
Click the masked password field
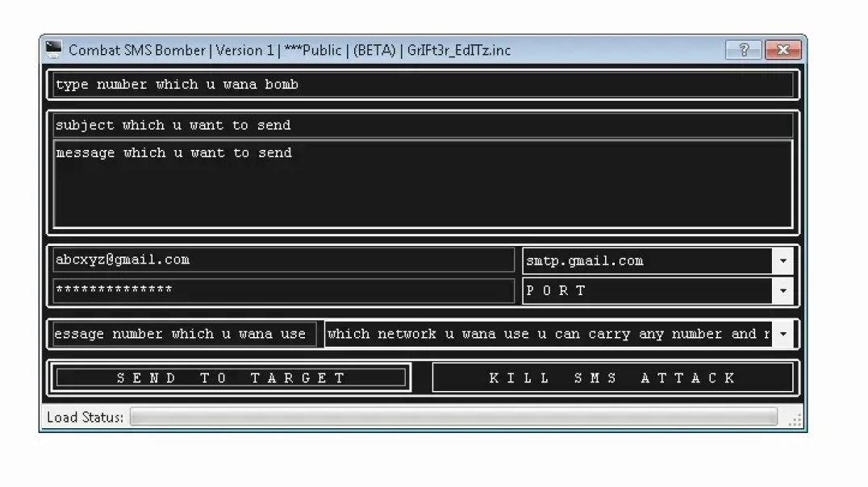coord(282,291)
